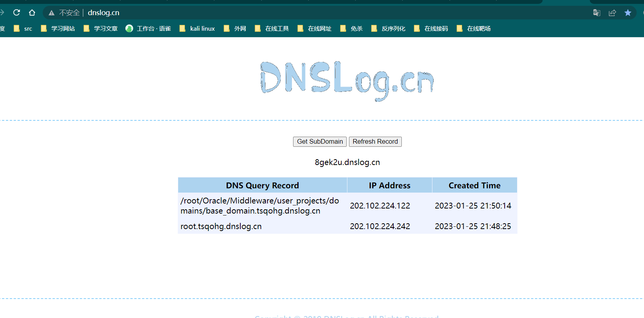Select the base_domain.tsqohg.dnslog.cn query record
Screen dimensions: 644x318
click(260, 206)
